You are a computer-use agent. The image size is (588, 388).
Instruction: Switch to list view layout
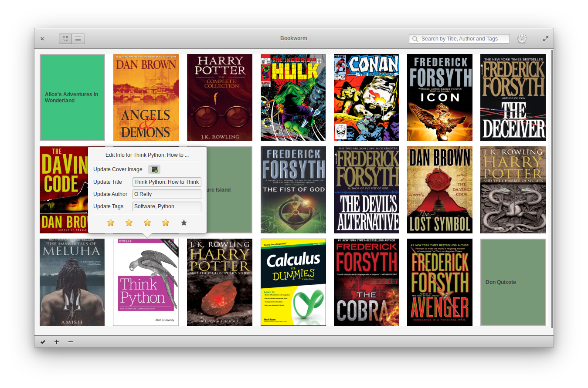point(78,38)
